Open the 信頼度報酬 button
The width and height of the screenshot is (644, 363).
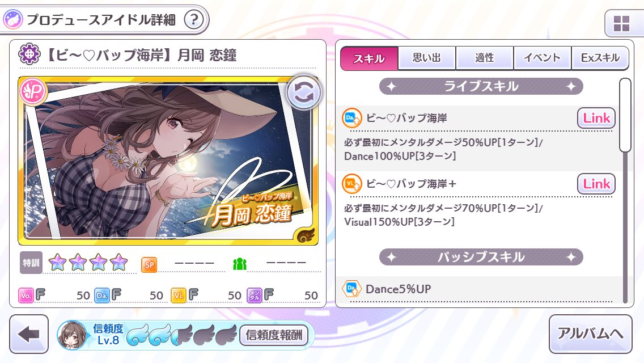coord(274,335)
